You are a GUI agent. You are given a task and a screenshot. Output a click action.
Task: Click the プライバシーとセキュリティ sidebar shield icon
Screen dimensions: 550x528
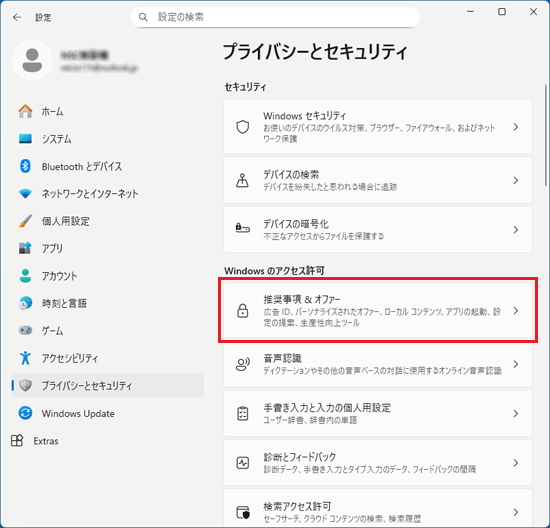point(25,385)
